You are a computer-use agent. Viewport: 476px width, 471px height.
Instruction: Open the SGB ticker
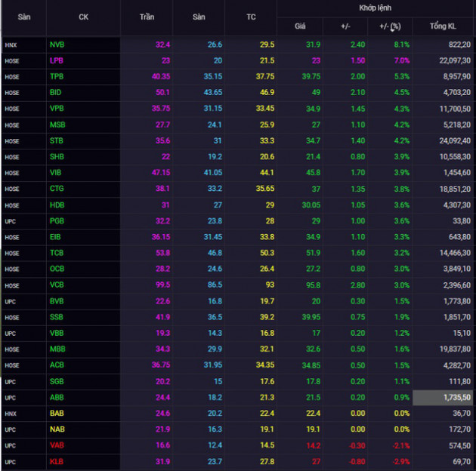click(57, 381)
